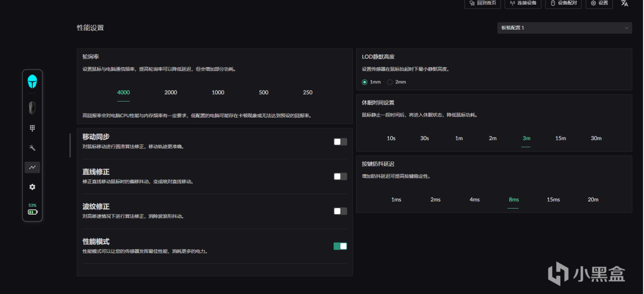
Task: Click the language translate icon at top right
Action: 624,3
